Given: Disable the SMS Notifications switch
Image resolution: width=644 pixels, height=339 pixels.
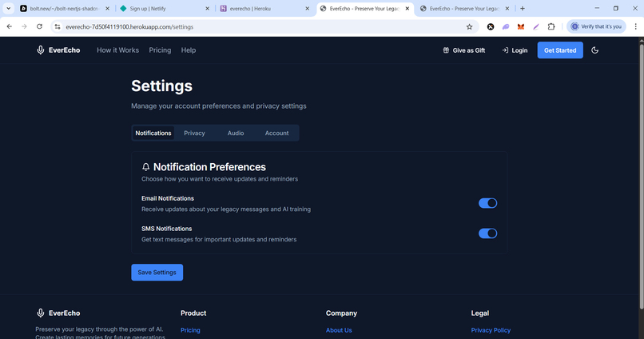Looking at the screenshot, I should (487, 233).
